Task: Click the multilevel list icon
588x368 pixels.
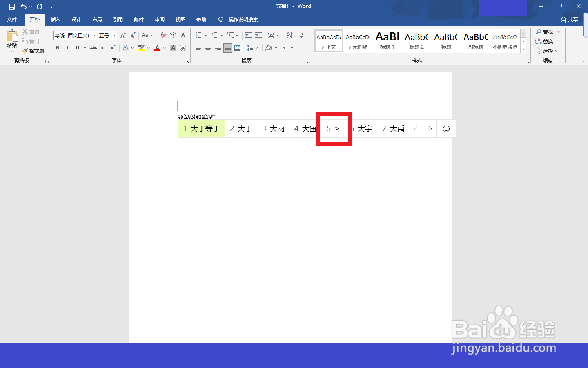Action: (x=231, y=36)
